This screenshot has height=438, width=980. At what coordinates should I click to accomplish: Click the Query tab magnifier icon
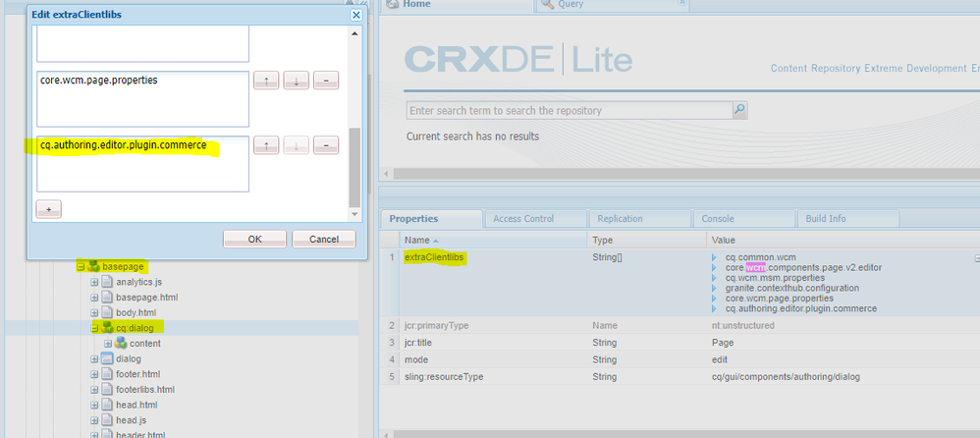click(x=548, y=4)
